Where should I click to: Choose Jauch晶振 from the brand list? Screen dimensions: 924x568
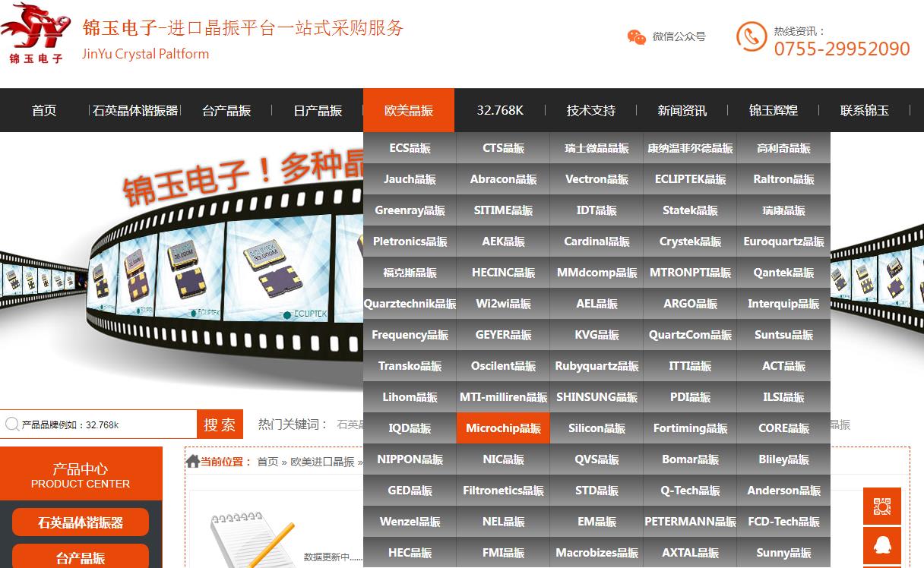pos(410,179)
